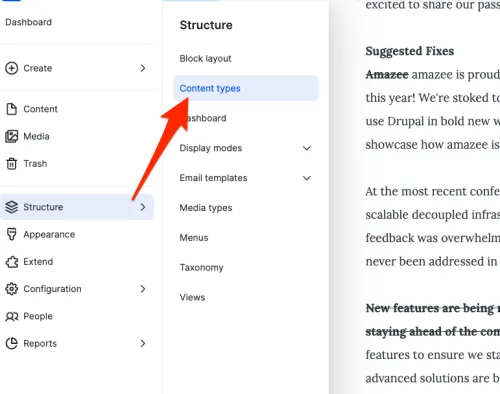Click the Extend puzzle piece icon
The image size is (500, 394).
pos(12,262)
